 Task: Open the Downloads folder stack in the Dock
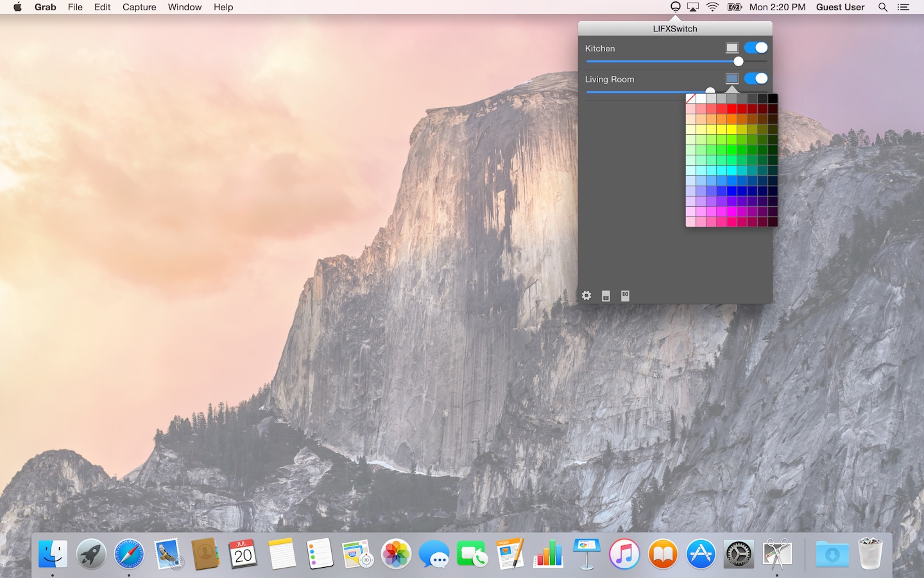pyautogui.click(x=832, y=554)
